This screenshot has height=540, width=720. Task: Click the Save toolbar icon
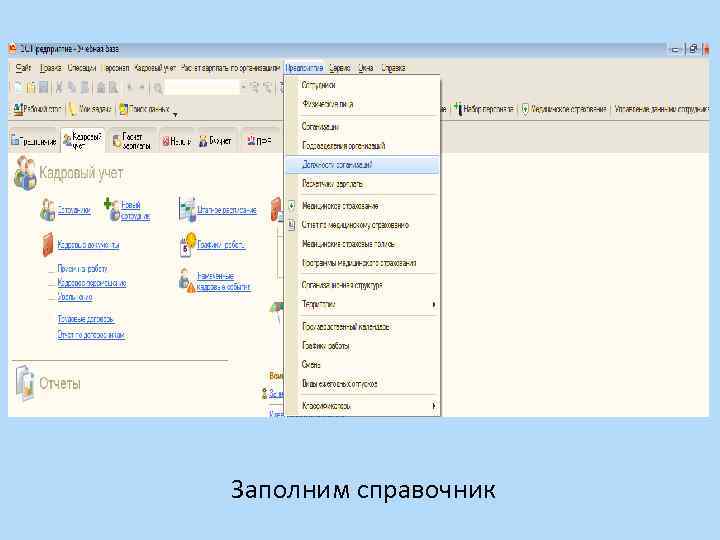pos(43,87)
